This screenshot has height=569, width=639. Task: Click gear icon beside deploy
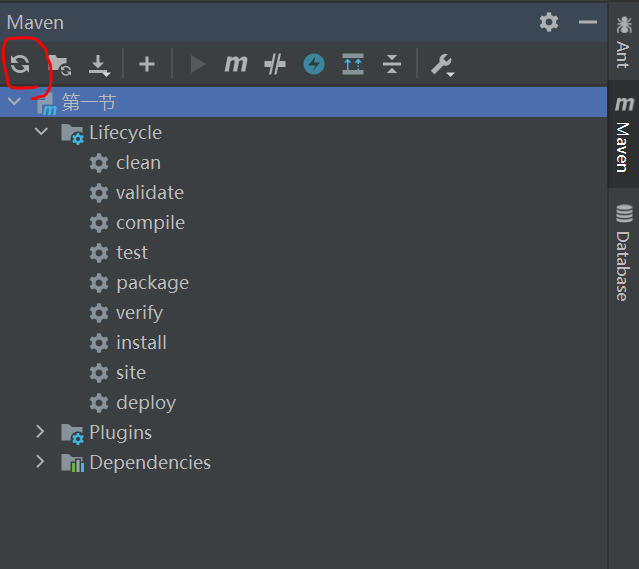[x=99, y=403]
